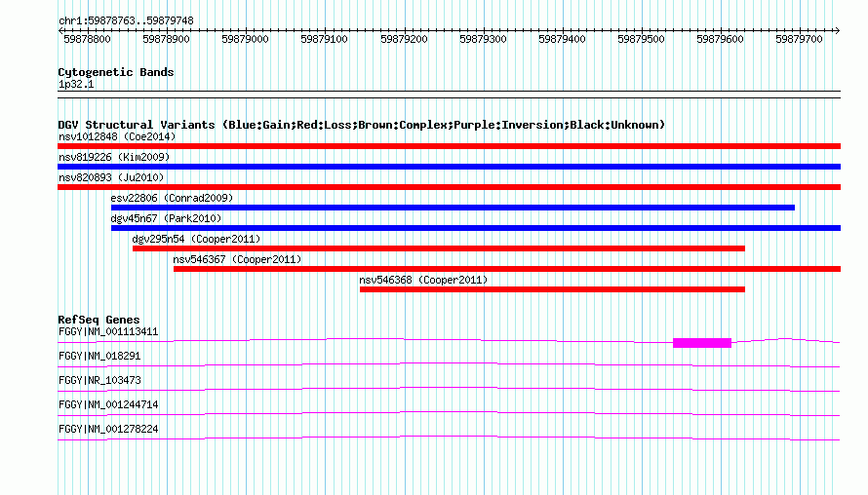Select the esv22806 (Conrad2009) blue bar
This screenshot has height=495, width=868.
[x=453, y=208]
